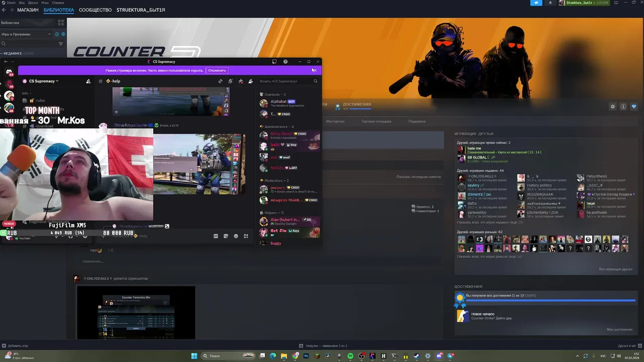
Task: Collapse НЕДАВНЕЕ section in library
Action: tap(17, 53)
